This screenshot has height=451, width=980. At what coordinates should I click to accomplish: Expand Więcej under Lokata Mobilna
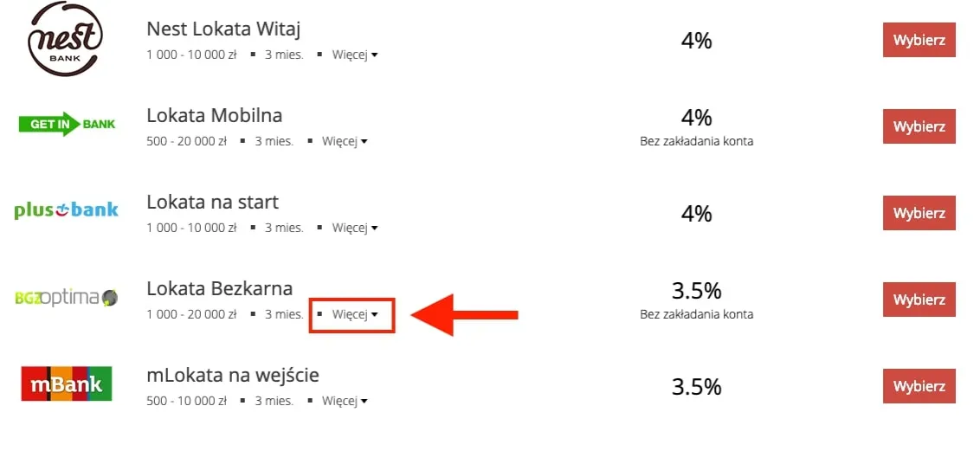pos(345,141)
